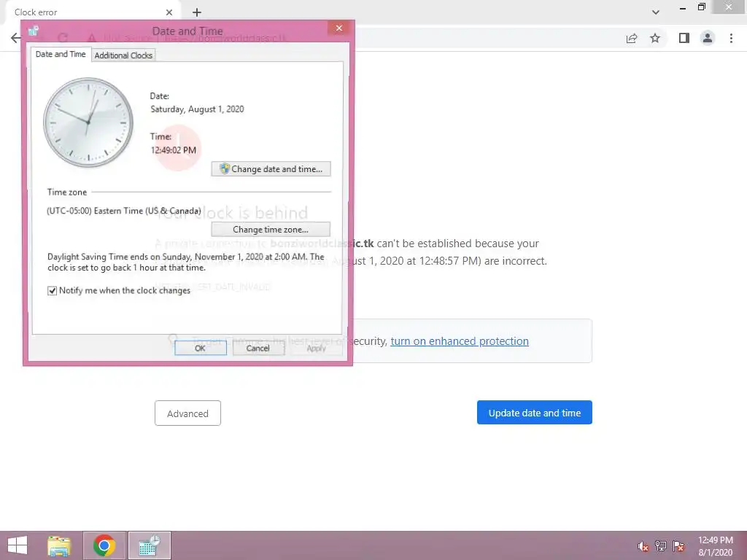Screen dimensions: 747x560
Task: Share this page using Chrome's share icon
Action: [632, 38]
